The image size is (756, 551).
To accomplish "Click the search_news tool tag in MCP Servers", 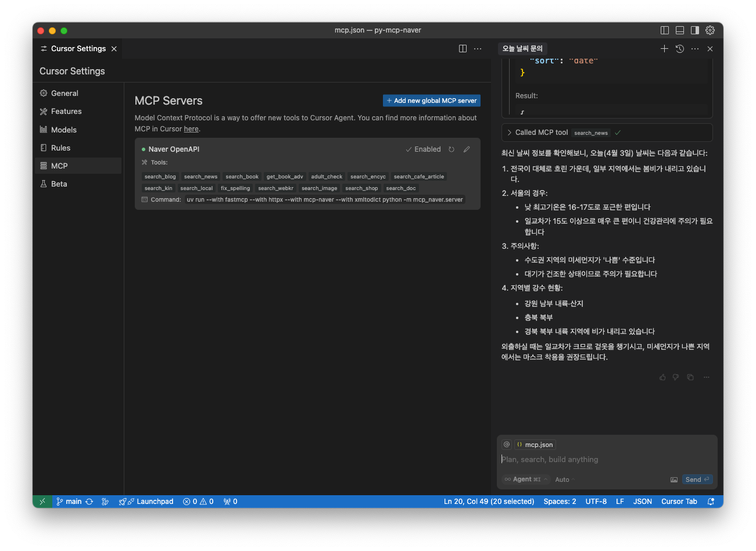I will pyautogui.click(x=200, y=177).
